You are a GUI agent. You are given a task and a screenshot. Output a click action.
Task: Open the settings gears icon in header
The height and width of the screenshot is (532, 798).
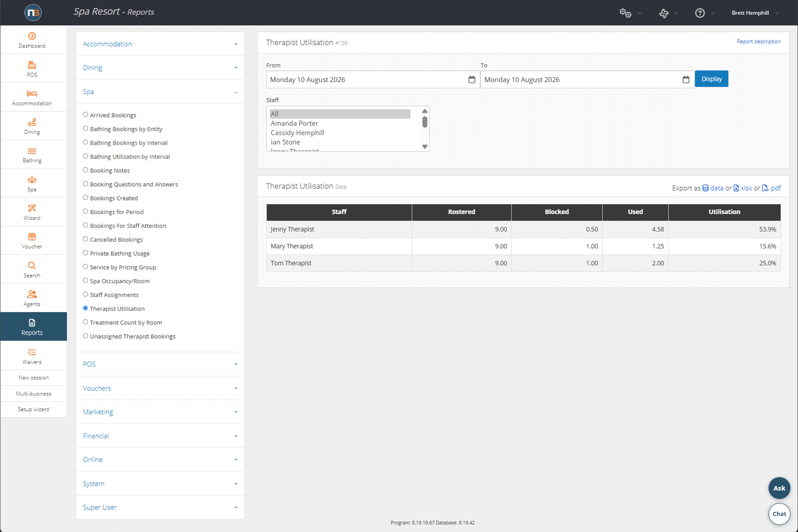pos(625,13)
